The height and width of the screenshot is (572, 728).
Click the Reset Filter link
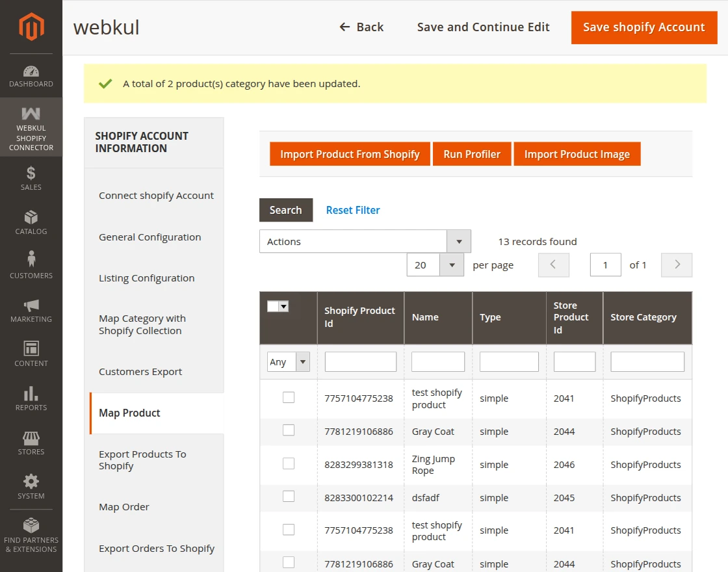click(x=353, y=210)
